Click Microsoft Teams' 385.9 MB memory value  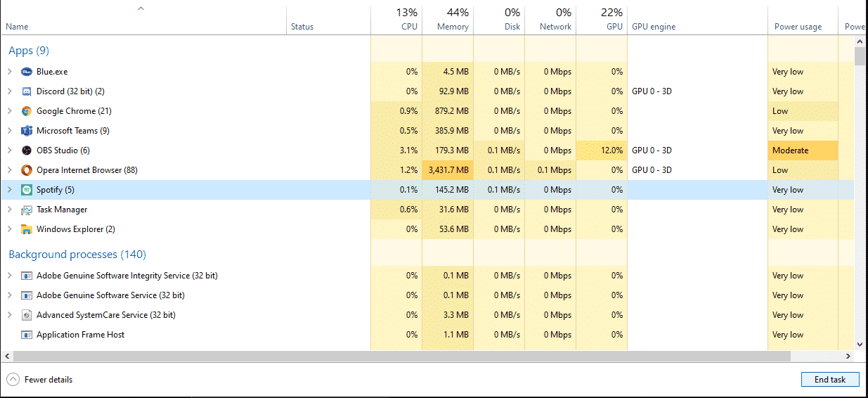(452, 131)
